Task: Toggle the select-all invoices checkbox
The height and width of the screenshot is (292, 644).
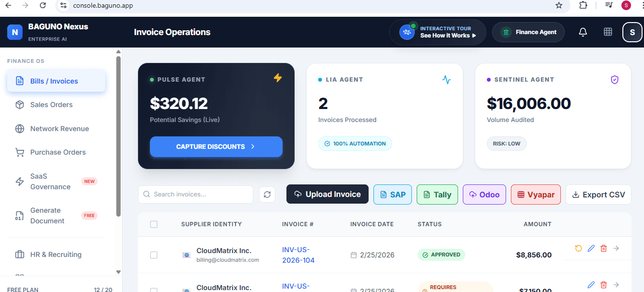Action: coord(154,224)
